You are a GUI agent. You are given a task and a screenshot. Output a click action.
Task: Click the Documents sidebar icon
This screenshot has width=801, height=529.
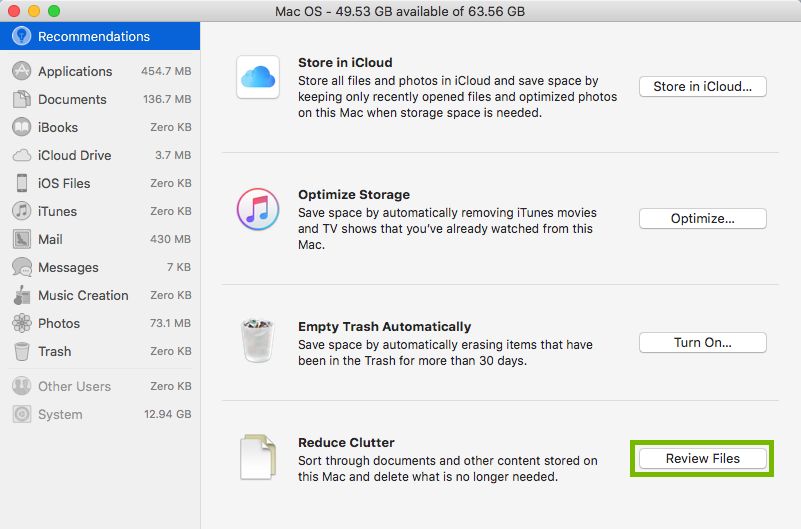coord(21,99)
